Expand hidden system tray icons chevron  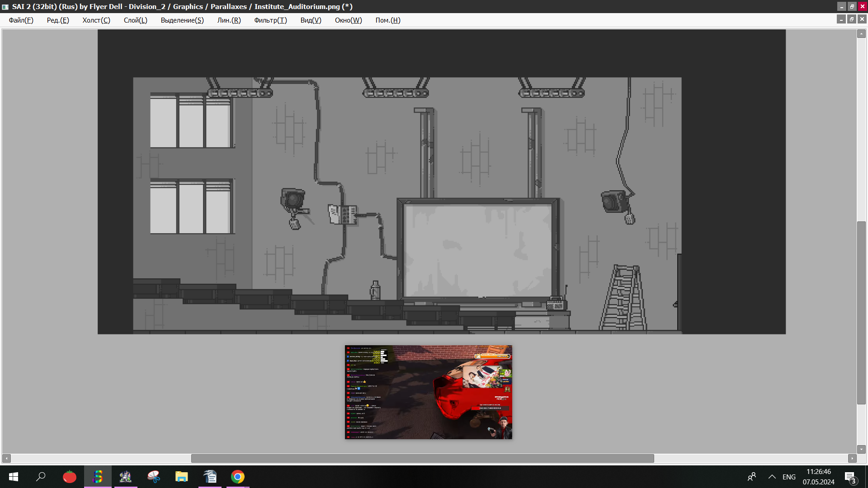[772, 477]
